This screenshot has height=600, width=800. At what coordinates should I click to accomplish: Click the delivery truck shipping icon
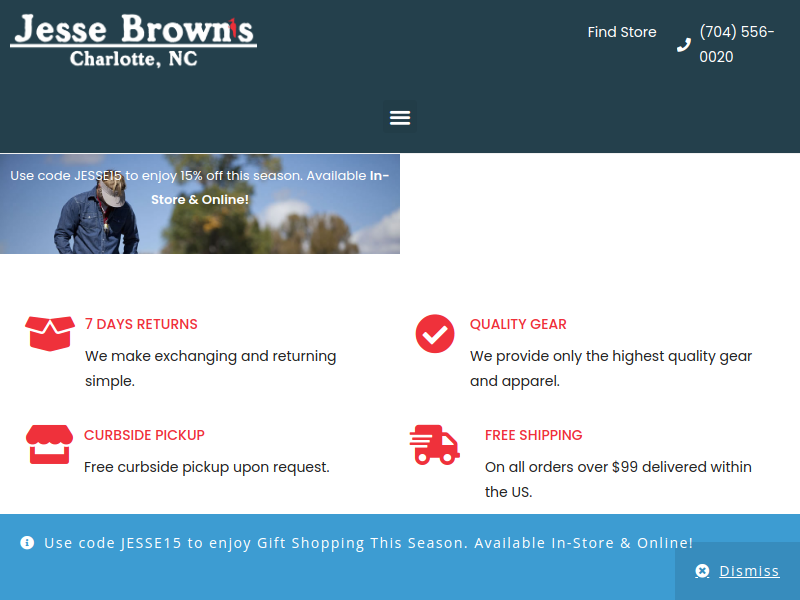pos(434,445)
